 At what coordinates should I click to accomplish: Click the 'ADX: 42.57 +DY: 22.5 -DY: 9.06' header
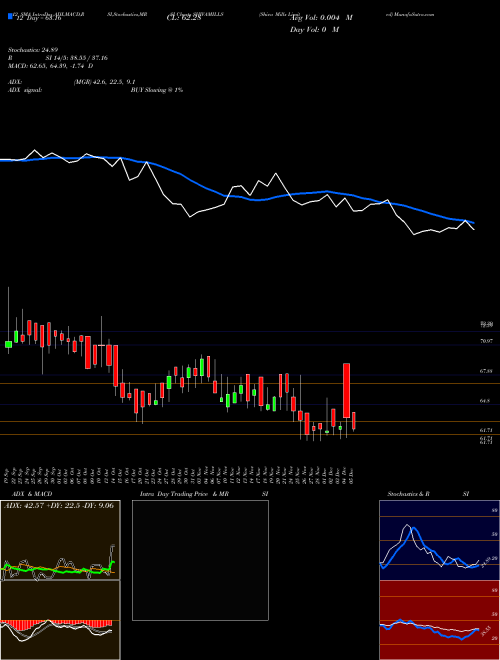click(x=59, y=505)
